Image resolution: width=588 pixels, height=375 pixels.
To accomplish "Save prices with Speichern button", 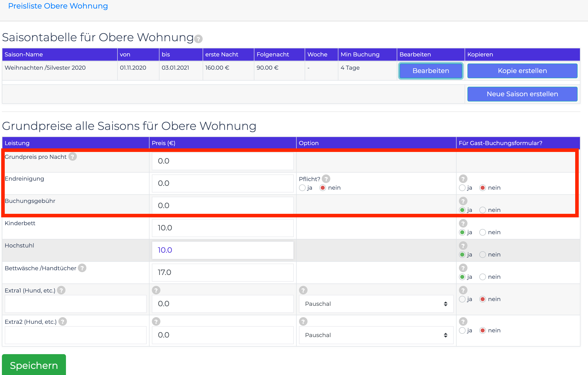I will pos(34,365).
